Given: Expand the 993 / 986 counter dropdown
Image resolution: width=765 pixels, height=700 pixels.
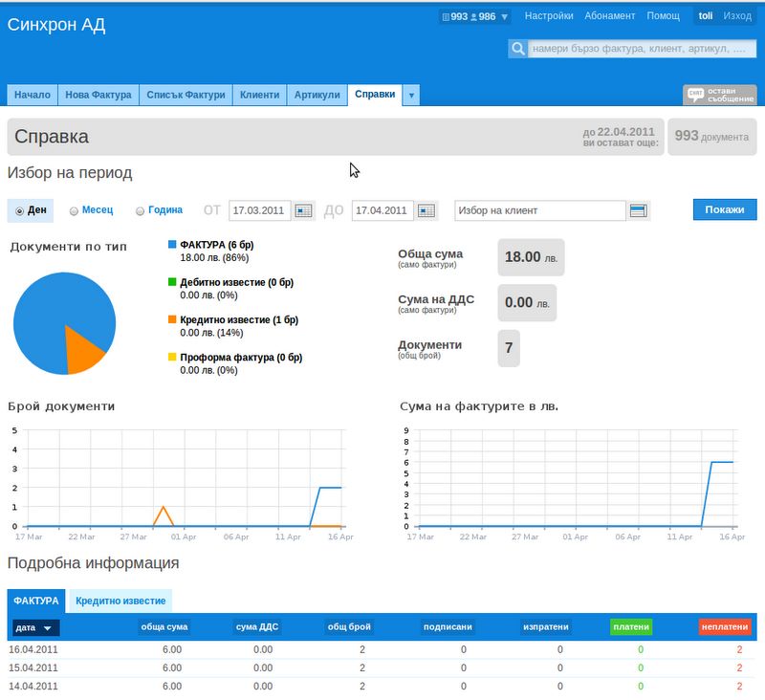Looking at the screenshot, I should [x=504, y=16].
